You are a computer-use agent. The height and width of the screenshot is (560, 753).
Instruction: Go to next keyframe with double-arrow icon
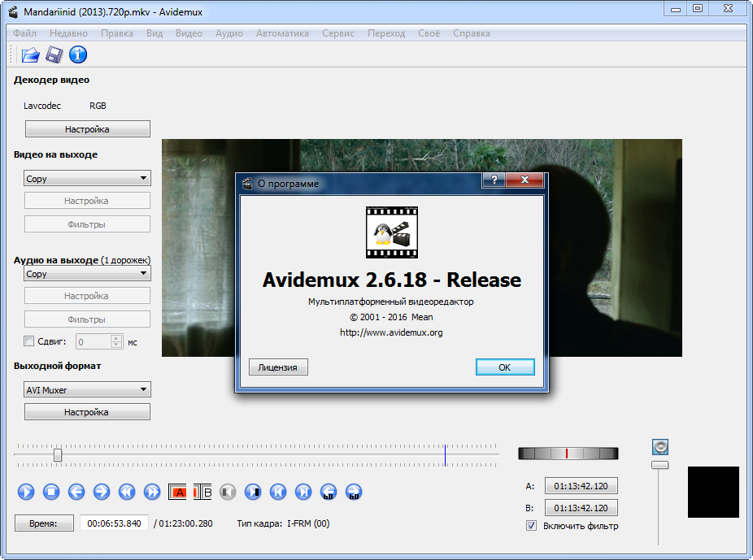152,492
